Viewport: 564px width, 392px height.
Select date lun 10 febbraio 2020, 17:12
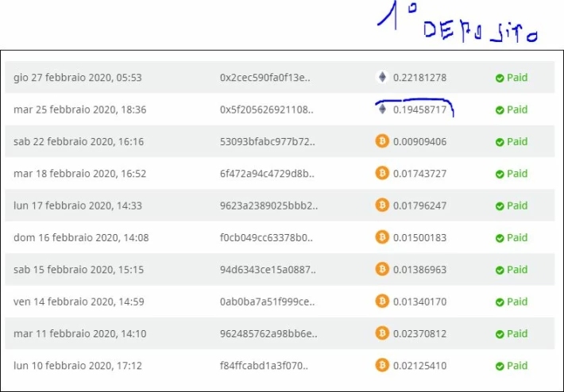coord(78,365)
